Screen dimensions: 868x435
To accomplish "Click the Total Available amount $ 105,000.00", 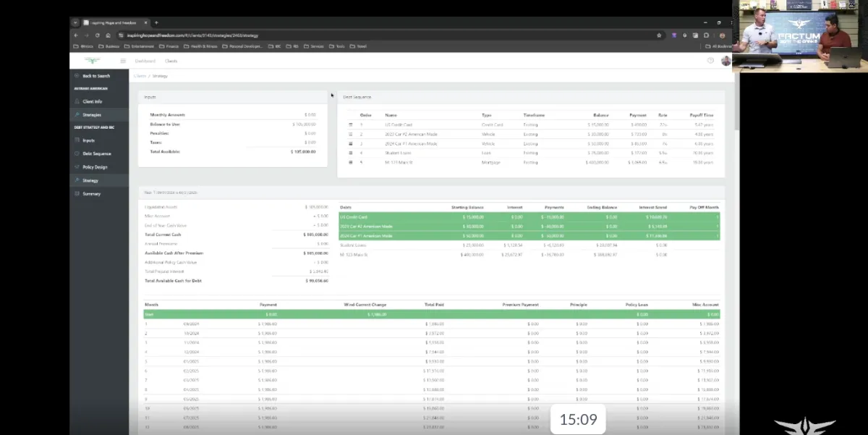I will click(304, 151).
